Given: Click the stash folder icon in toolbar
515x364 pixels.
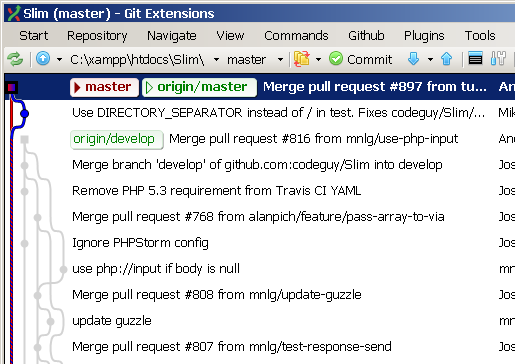Looking at the screenshot, I should click(302, 59).
